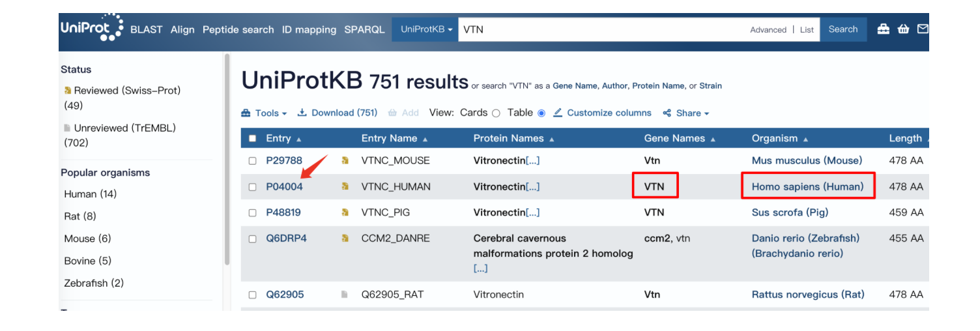The height and width of the screenshot is (331, 980).
Task: Click the UniProt logo
Action: [91, 27]
